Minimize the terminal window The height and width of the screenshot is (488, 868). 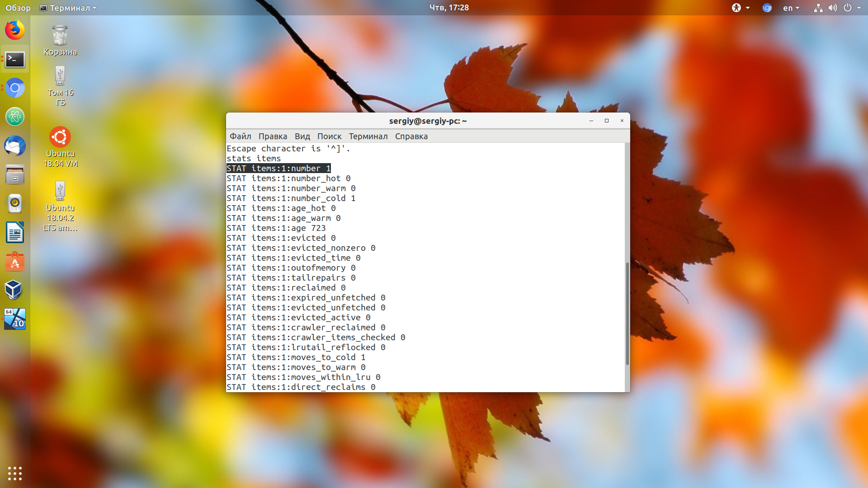click(x=591, y=121)
